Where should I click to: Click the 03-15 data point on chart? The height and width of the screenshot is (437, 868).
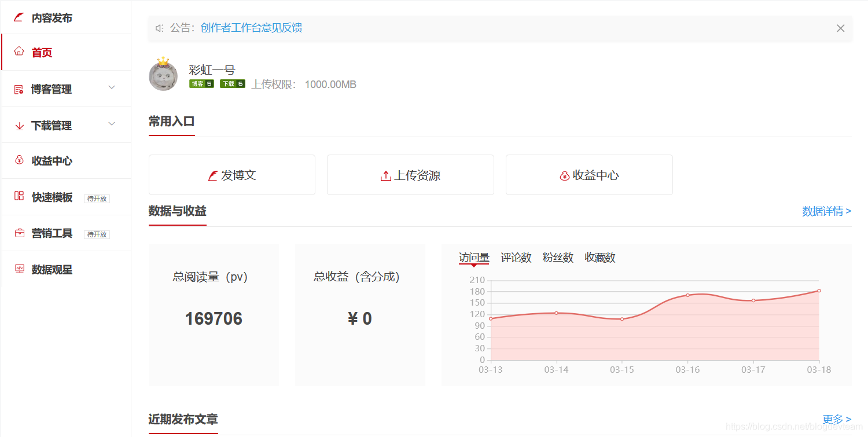point(622,319)
